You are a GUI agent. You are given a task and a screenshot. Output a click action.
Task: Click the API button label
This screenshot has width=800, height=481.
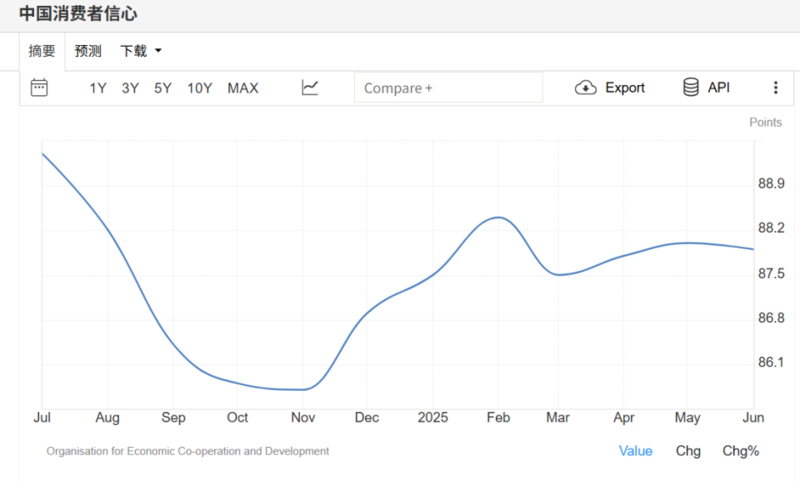(719, 87)
